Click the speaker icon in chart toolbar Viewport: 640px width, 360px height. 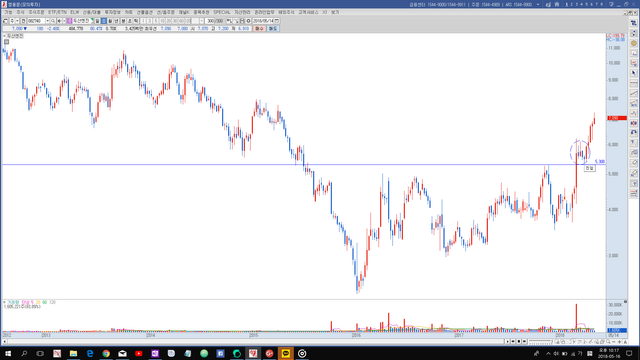[x=59, y=21]
